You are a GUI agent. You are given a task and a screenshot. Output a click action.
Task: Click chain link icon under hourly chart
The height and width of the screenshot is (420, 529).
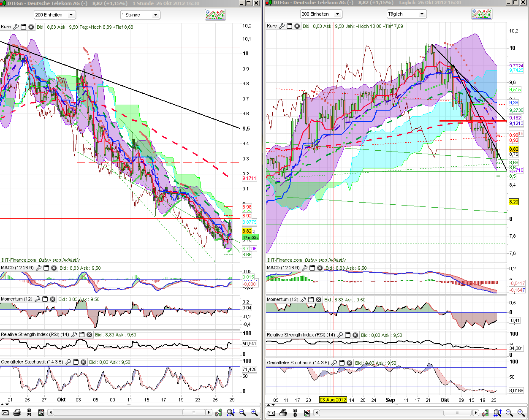tap(29, 412)
